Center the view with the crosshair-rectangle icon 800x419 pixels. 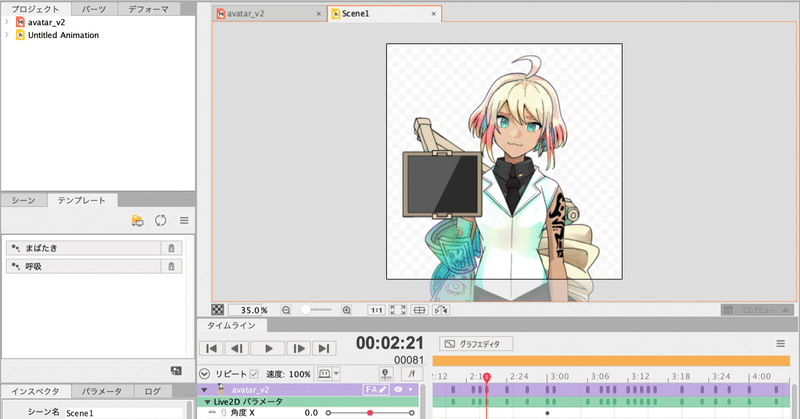click(x=419, y=310)
